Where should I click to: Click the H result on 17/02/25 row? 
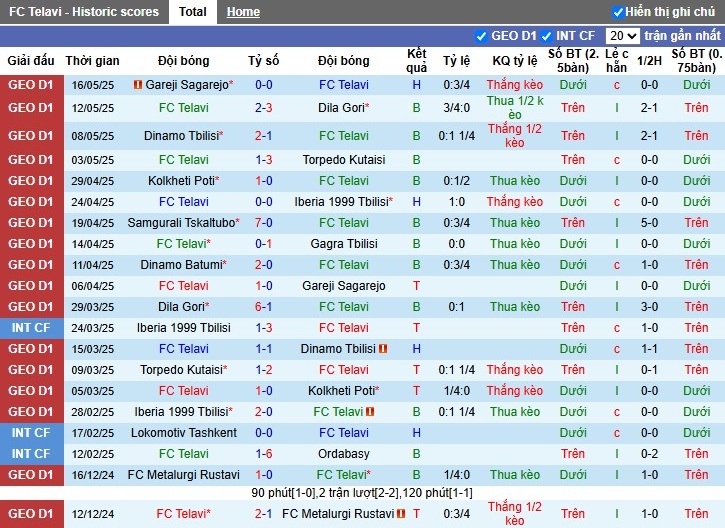(x=417, y=433)
